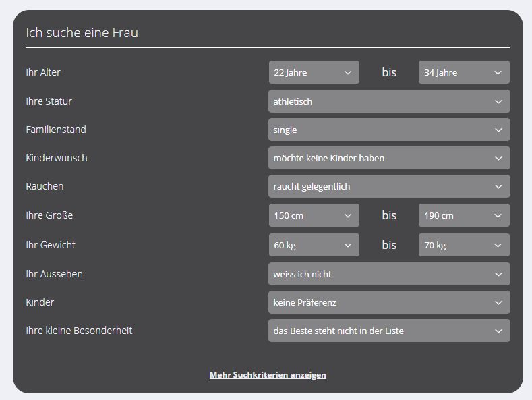Click the Rauchen label
This screenshot has height=400, width=532.
pos(45,186)
